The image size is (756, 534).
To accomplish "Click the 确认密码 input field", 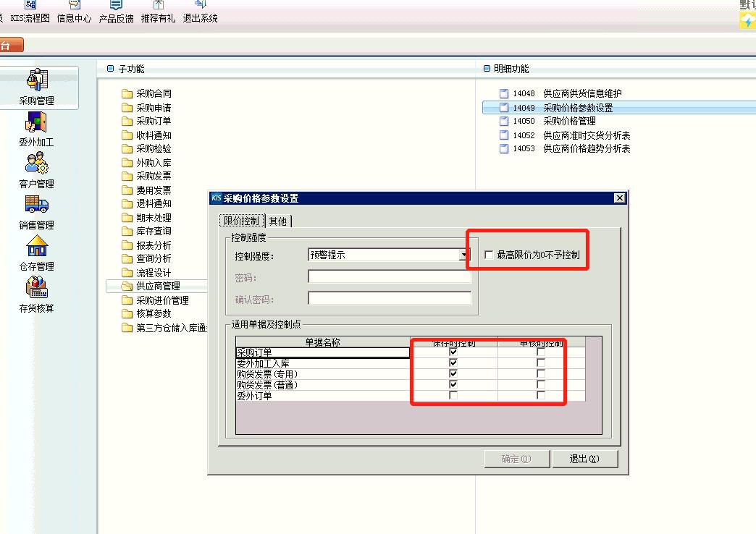I will coord(390,298).
